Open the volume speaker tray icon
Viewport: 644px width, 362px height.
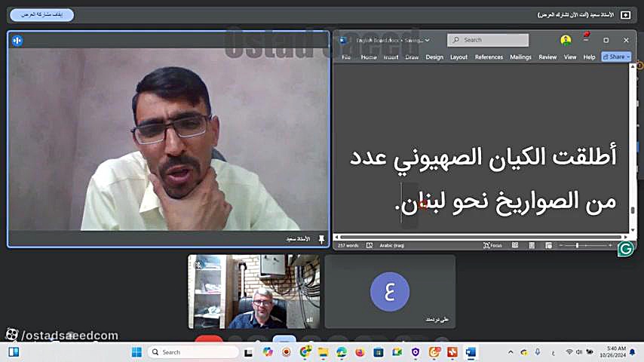(x=579, y=352)
